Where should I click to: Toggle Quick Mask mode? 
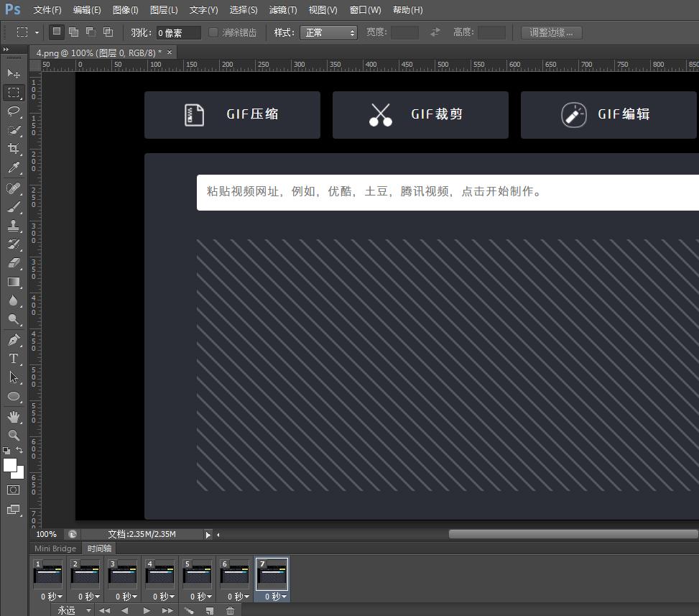tap(13, 489)
